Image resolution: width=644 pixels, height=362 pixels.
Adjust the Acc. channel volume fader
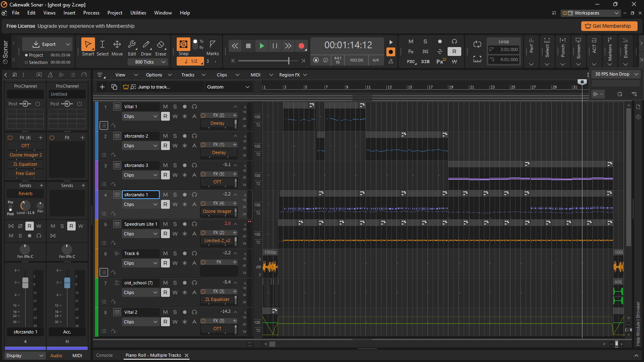pyautogui.click(x=67, y=283)
